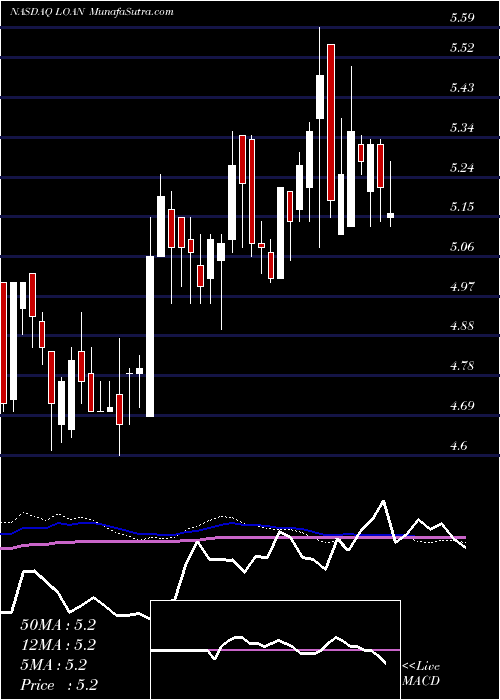Viewport: 500px width, 700px height.
Task: Click the 5.59 price axis label
Action: [462, 18]
